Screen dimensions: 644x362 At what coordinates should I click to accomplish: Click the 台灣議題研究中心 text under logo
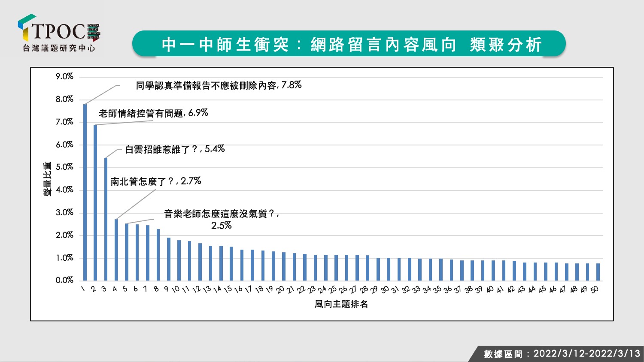[x=59, y=48]
